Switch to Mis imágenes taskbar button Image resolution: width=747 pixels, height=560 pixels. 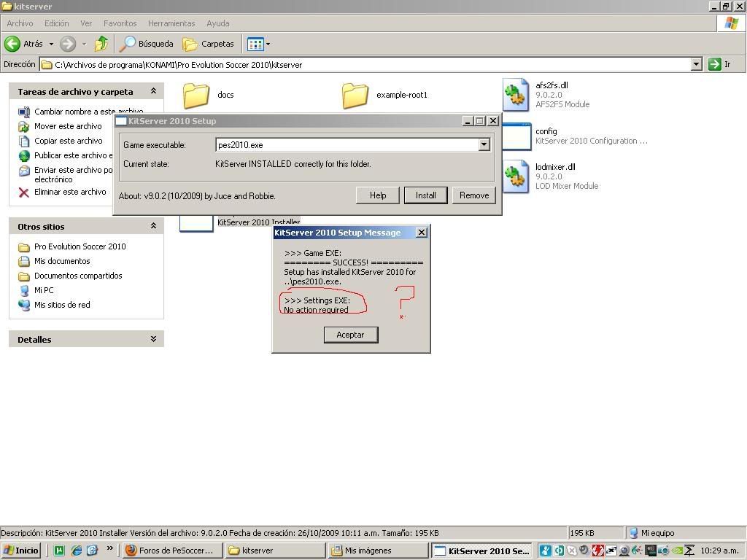click(379, 551)
